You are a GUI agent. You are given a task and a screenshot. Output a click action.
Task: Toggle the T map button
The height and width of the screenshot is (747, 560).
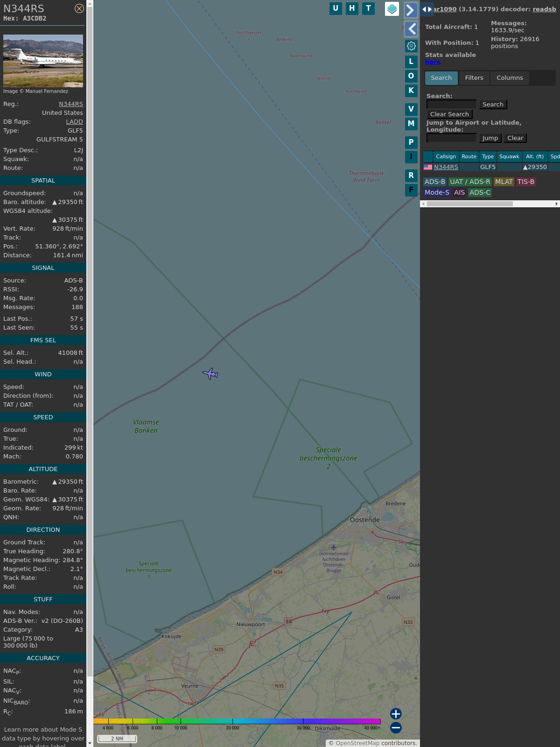(368, 8)
